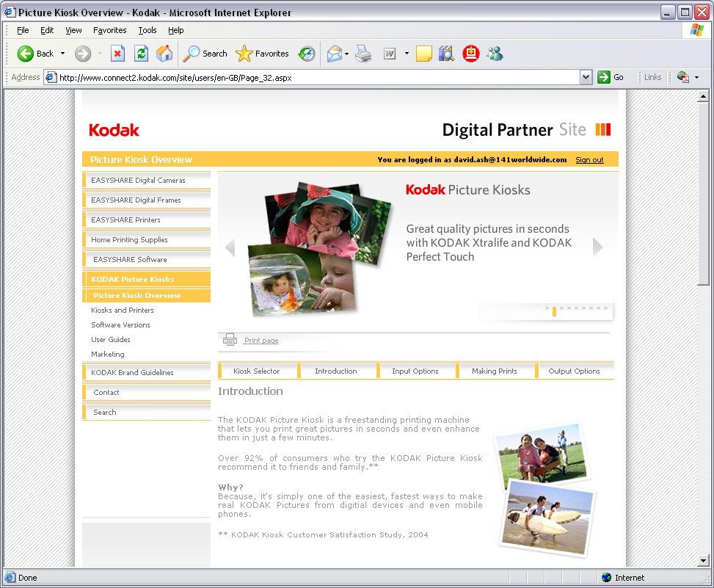Click the vertical scrollbar down arrow
This screenshot has width=714, height=588.
(x=703, y=561)
